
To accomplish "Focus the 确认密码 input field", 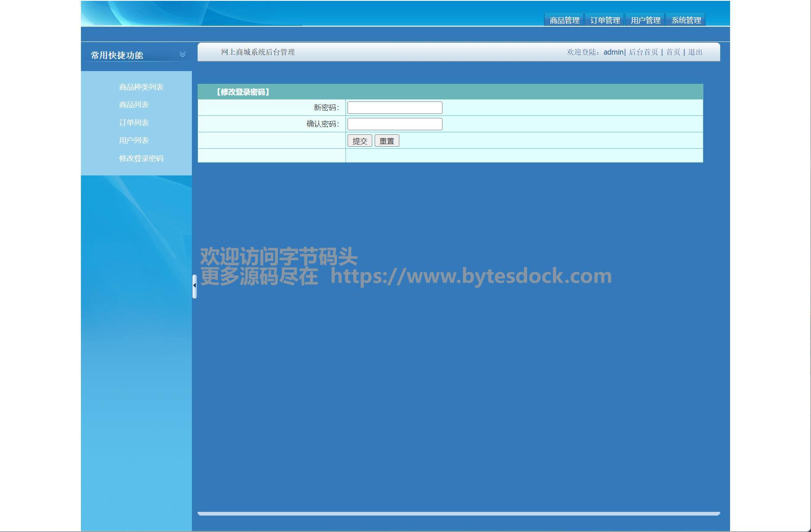I will click(x=394, y=124).
